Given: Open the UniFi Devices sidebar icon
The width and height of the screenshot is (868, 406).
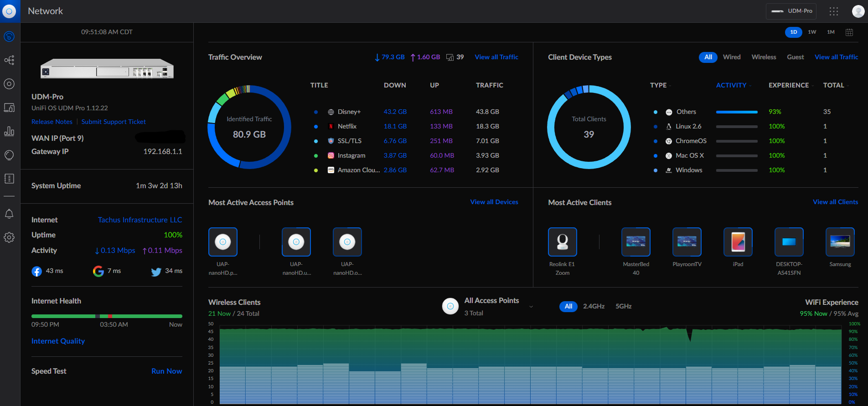Looking at the screenshot, I should (9, 84).
